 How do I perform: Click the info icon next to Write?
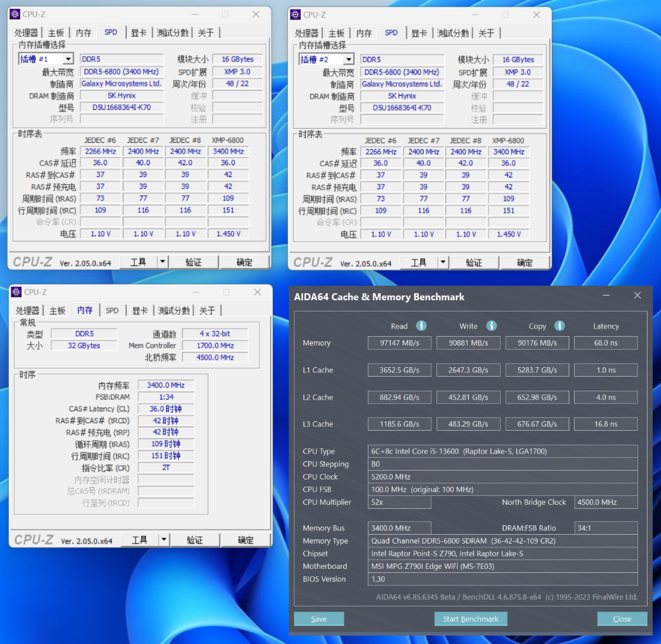click(492, 326)
